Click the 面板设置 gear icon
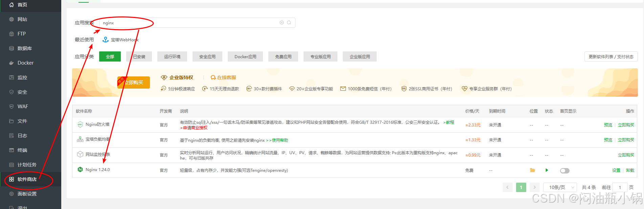 coord(12,194)
